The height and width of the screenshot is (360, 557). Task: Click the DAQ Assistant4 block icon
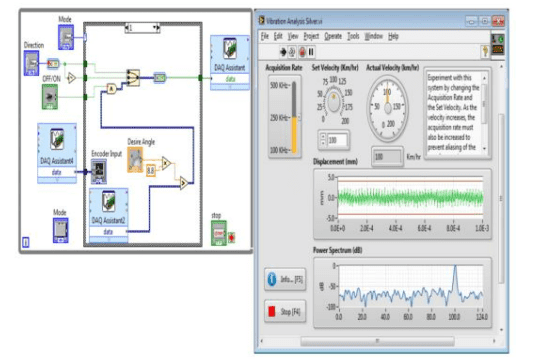[57, 139]
